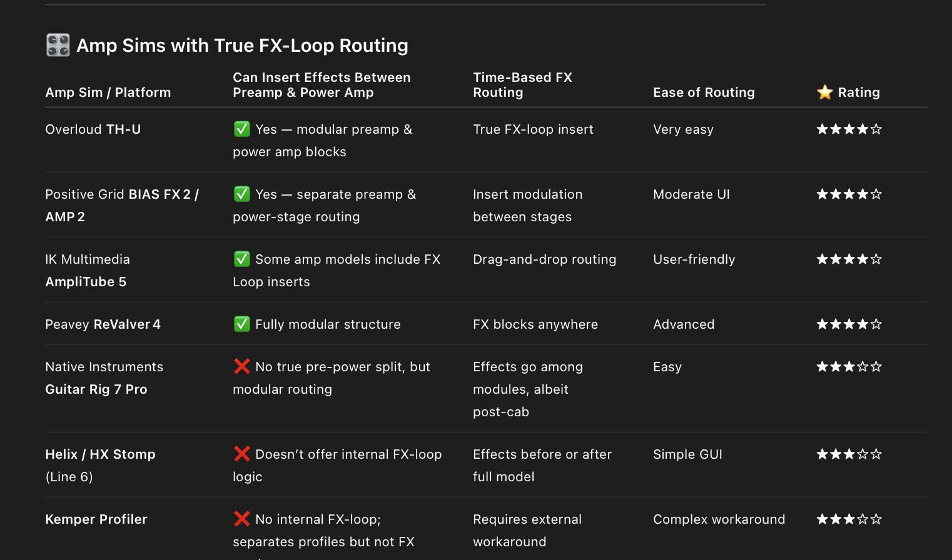Select the AmpliTube 5 bold text

(x=86, y=282)
